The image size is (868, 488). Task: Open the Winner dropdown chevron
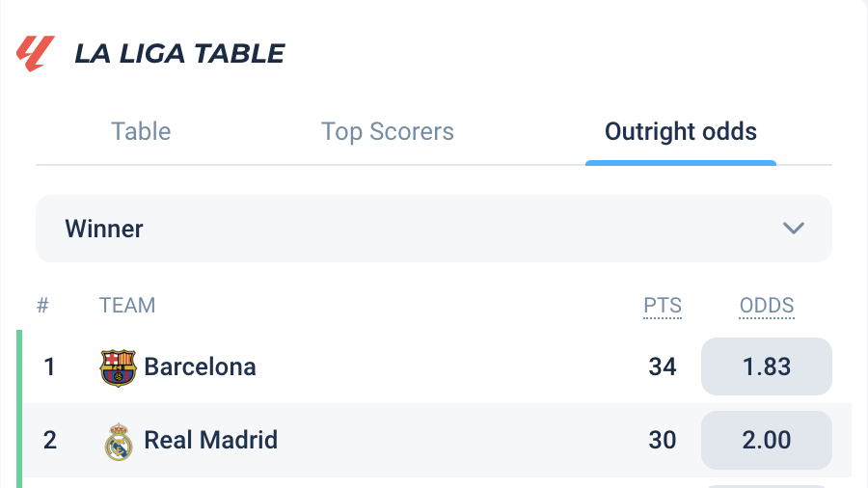(x=794, y=228)
